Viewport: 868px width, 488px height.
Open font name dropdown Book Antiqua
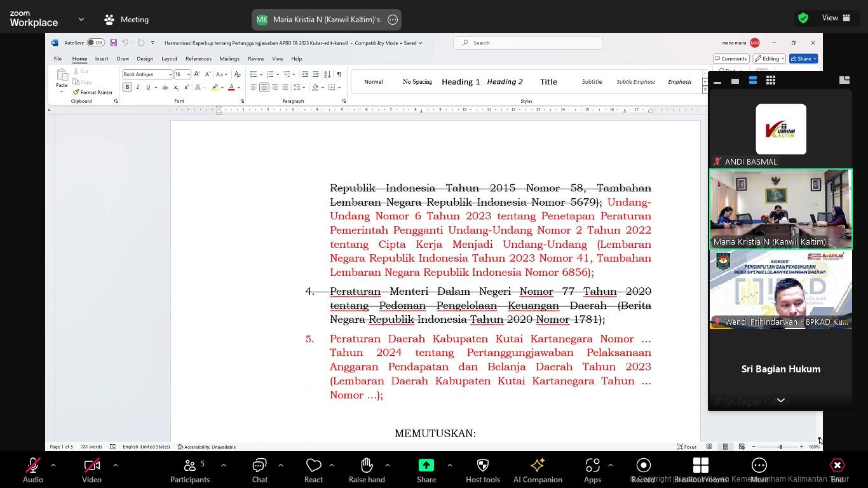(170, 74)
